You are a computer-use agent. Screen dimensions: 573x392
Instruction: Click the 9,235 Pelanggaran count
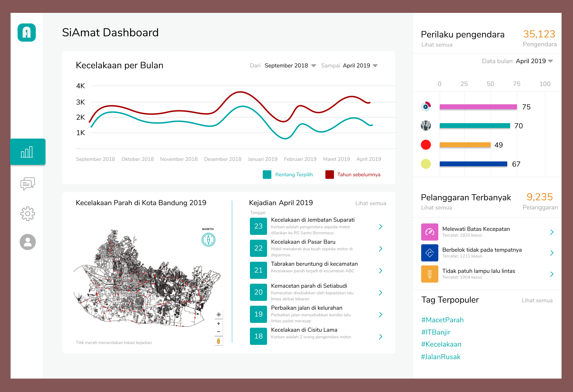[540, 201]
